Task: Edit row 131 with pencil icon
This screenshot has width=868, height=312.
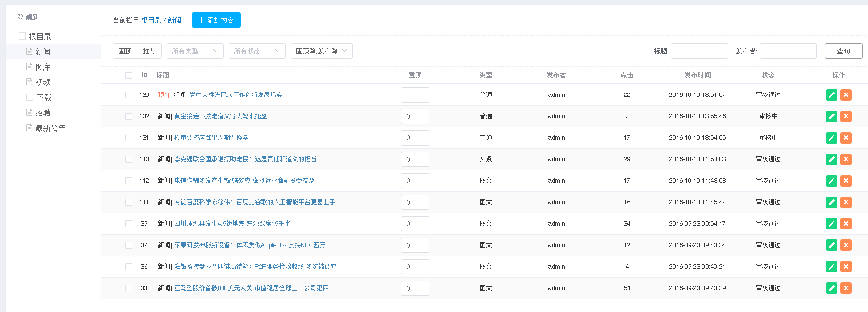Action: [832, 138]
